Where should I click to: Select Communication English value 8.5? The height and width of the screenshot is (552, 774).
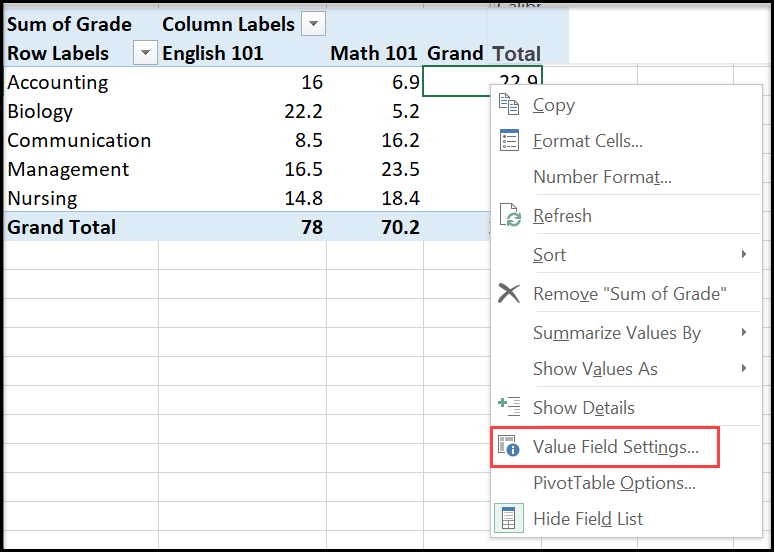pyautogui.click(x=309, y=140)
